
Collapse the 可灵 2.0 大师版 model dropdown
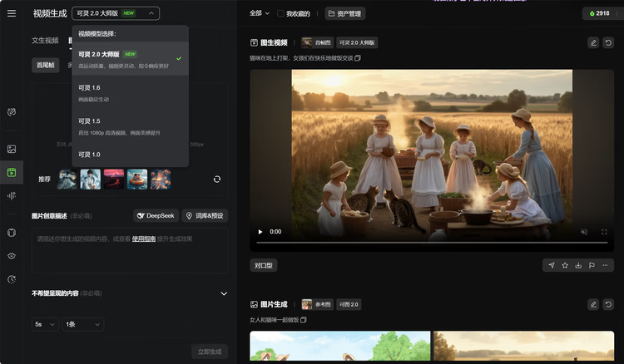click(116, 13)
